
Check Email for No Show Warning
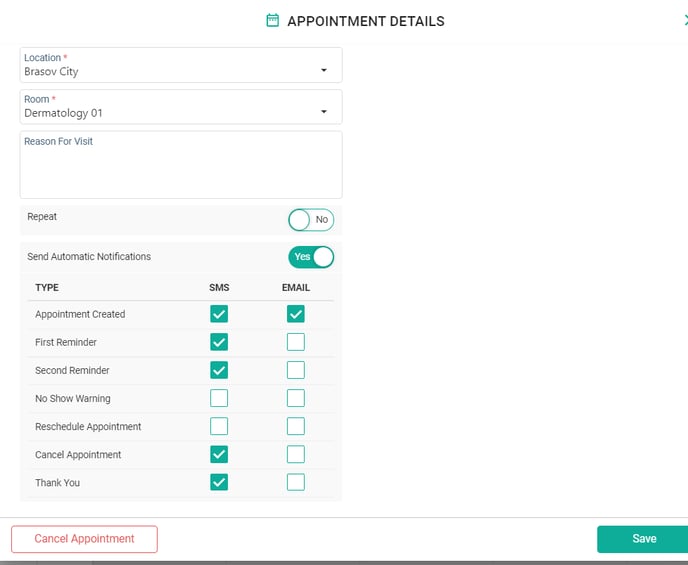pos(295,398)
